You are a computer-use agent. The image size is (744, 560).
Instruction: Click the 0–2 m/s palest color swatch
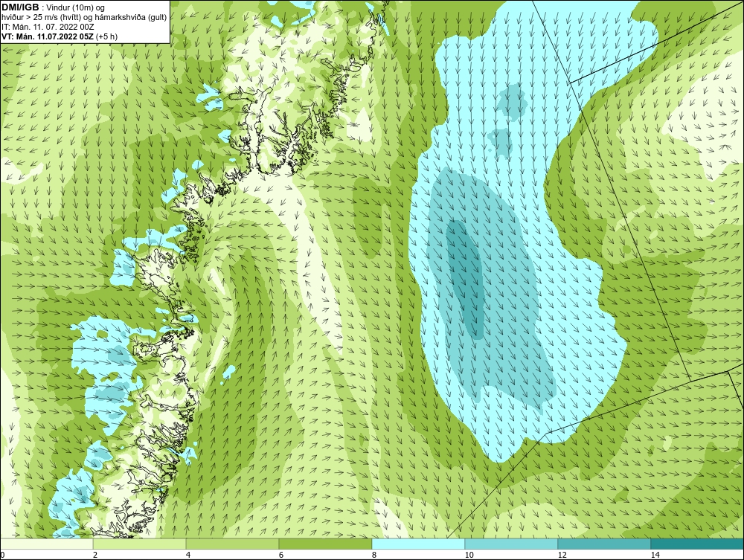click(46, 544)
